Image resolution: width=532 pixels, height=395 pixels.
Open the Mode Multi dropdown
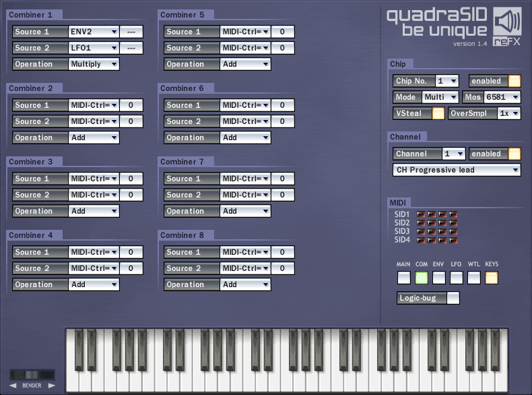tap(440, 97)
